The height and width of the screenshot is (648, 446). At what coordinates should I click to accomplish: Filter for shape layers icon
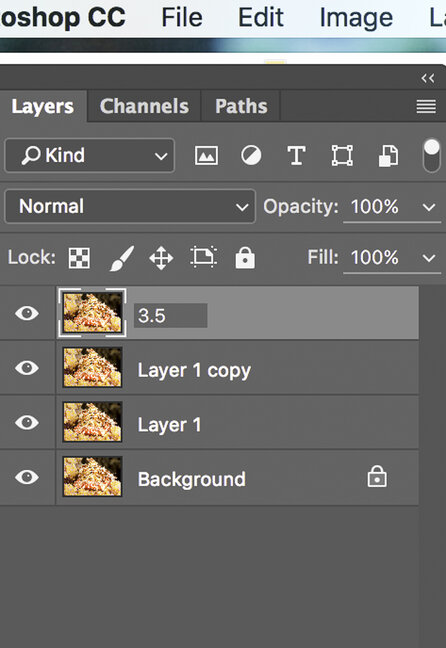(x=342, y=156)
